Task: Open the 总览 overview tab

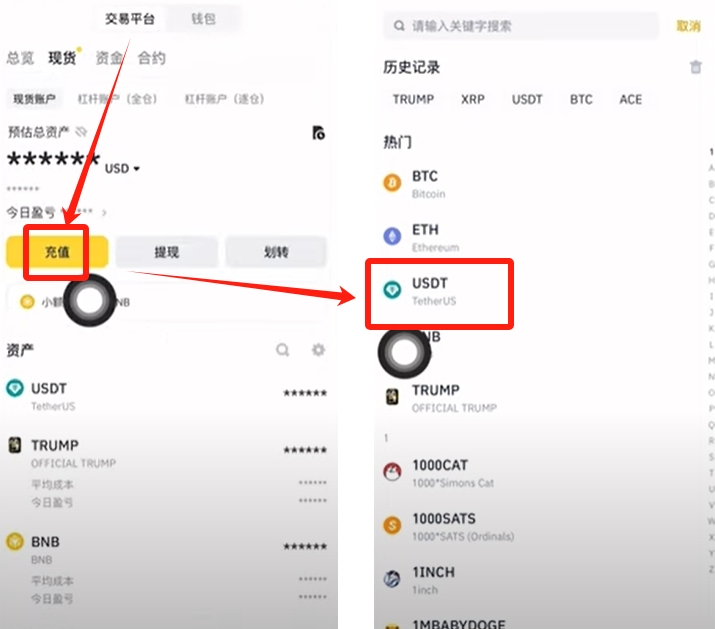Action: click(x=21, y=58)
